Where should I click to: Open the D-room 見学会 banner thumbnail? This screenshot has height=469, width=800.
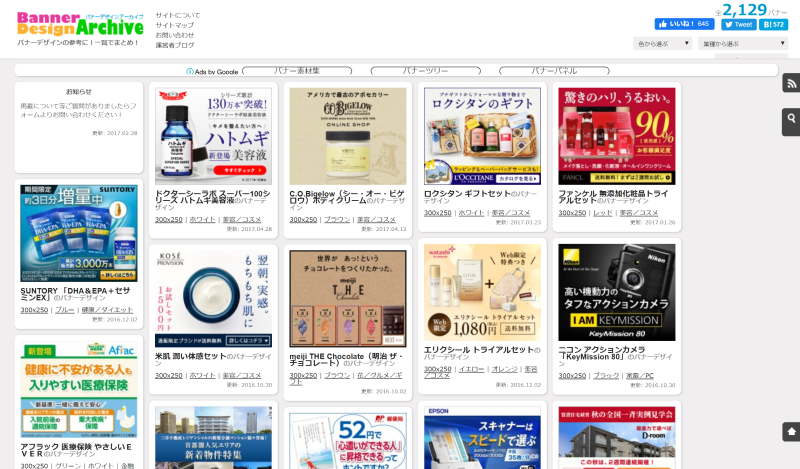coord(617,437)
